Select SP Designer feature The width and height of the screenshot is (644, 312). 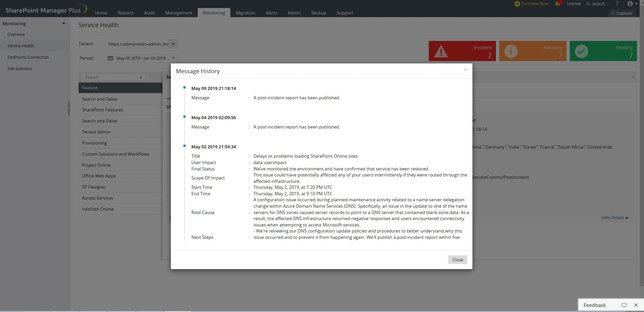pyautogui.click(x=121, y=187)
